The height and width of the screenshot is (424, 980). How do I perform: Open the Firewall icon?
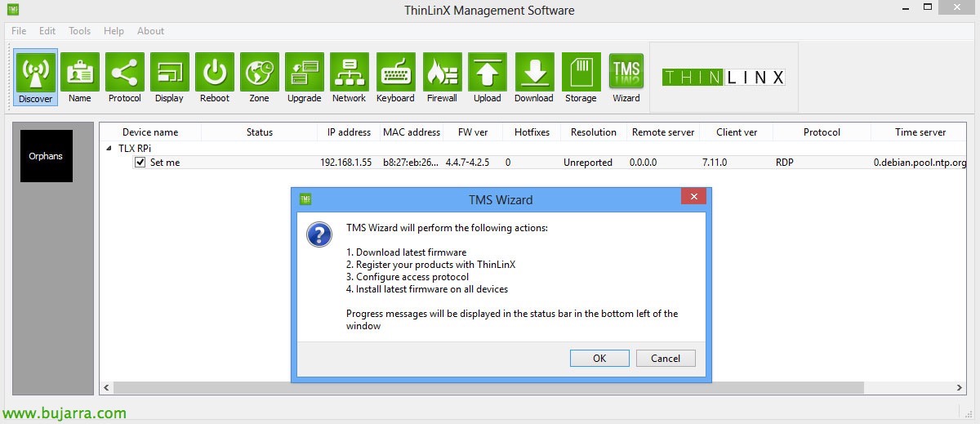(443, 78)
